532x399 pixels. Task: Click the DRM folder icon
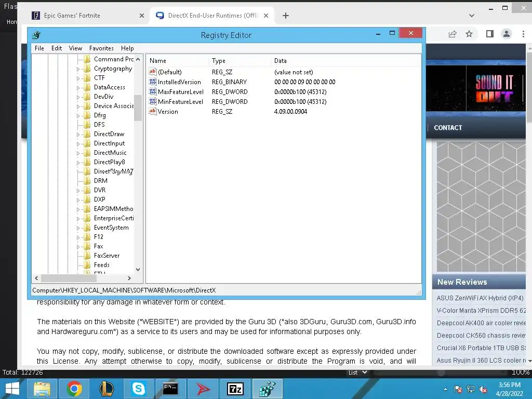[87, 181]
